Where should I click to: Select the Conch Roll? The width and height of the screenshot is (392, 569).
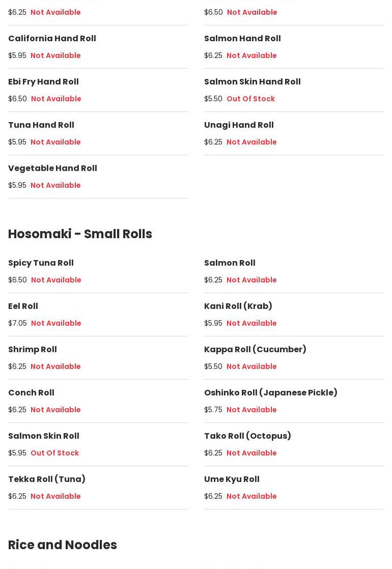(31, 393)
